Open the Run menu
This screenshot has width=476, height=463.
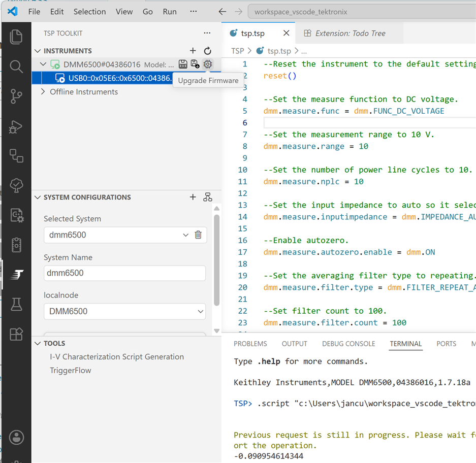pos(169,12)
